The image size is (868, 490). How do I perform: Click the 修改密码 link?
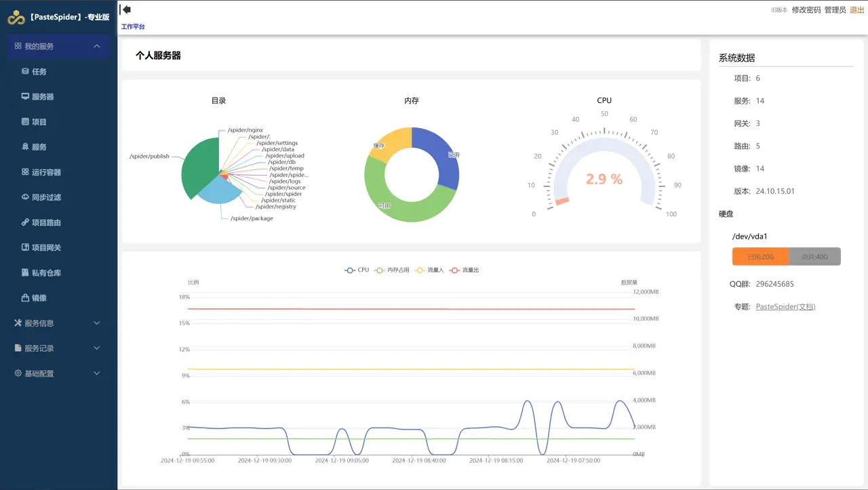tap(806, 10)
